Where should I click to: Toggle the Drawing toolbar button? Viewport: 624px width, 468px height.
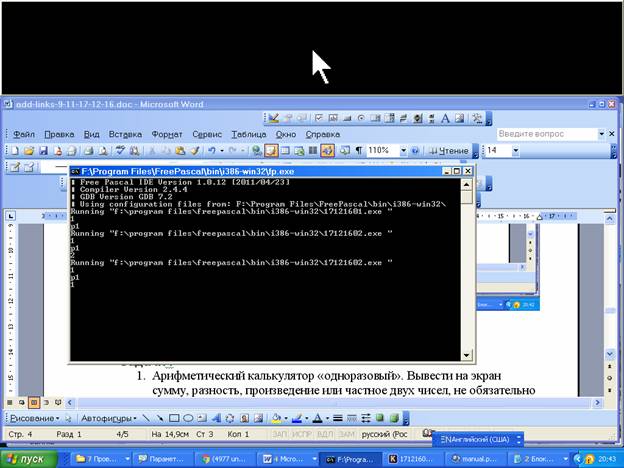coord(328,150)
